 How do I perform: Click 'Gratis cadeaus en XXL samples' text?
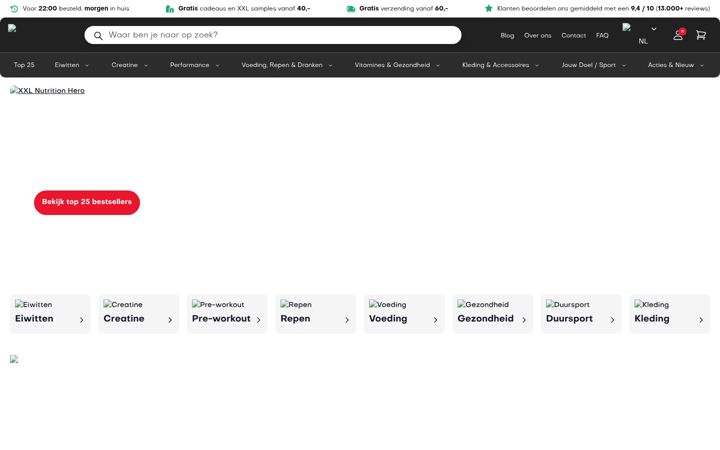point(244,8)
